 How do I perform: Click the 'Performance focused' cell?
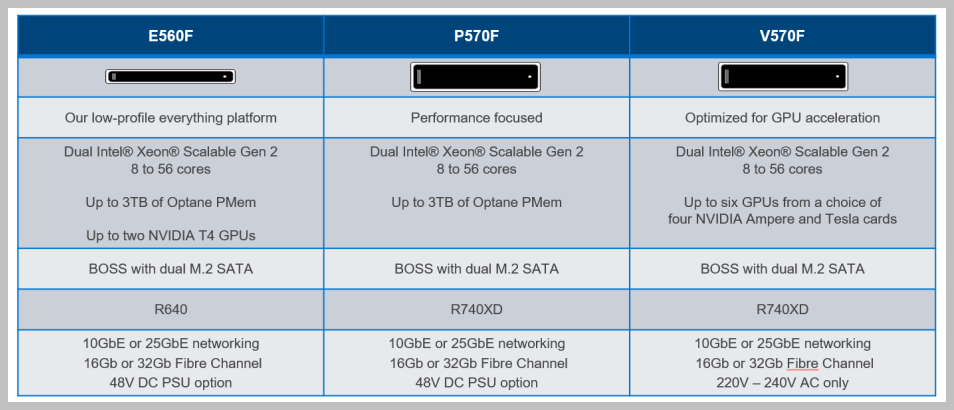pos(476,118)
